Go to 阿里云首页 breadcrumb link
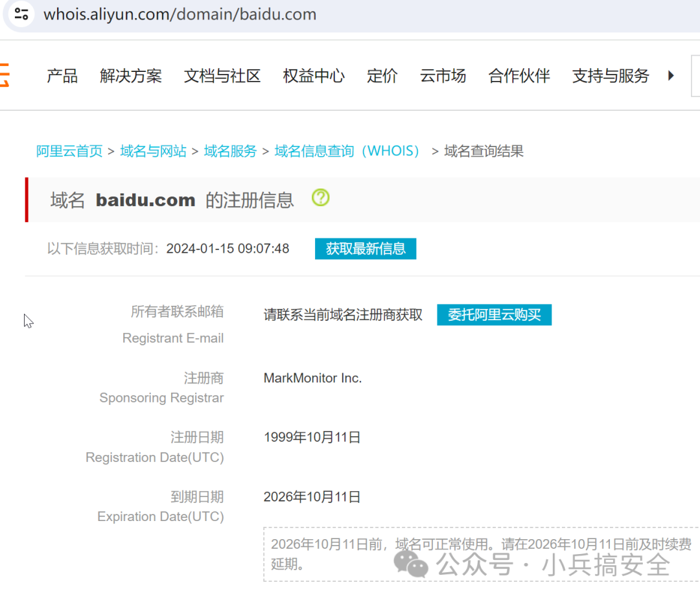 (x=69, y=151)
